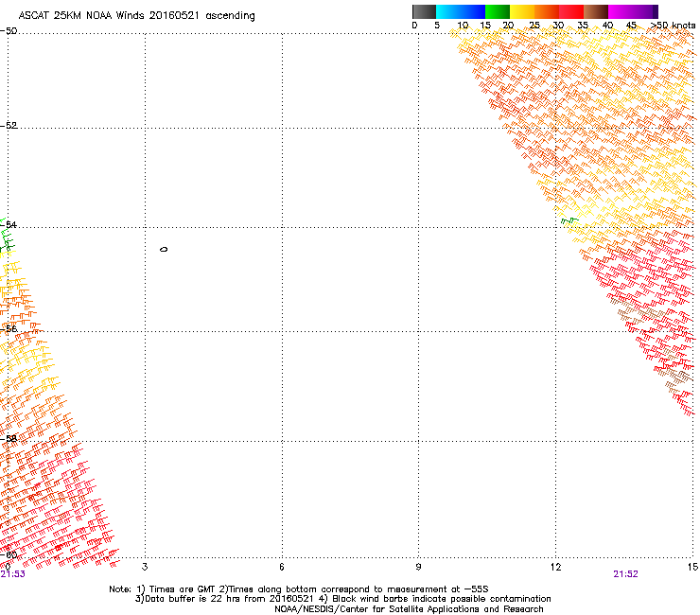Click the '-60' latitude axis label
The image size is (700, 615).
pyautogui.click(x=9, y=554)
